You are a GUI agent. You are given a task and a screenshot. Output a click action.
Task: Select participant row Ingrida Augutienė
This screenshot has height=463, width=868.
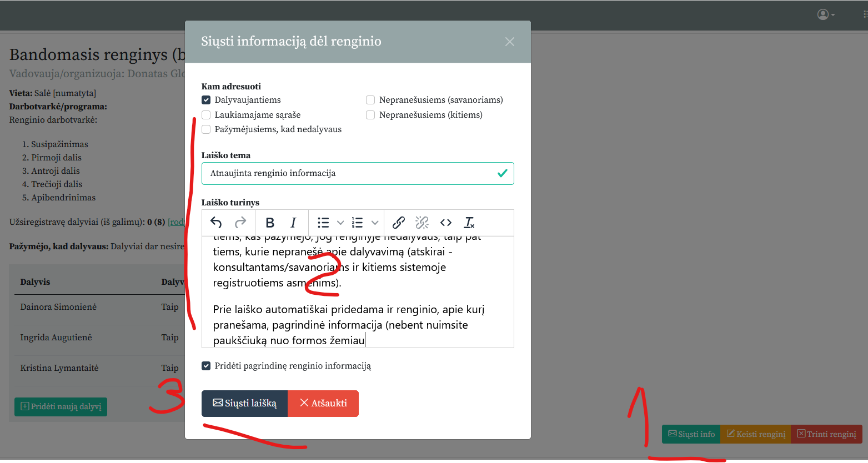(99, 338)
